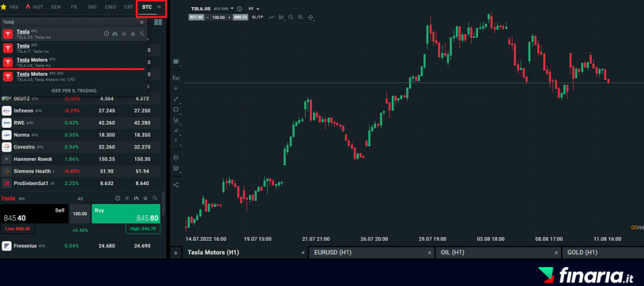This screenshot has height=286, width=644.
Task: Open info icon in Tesla TSLA.DE search result
Action: coord(106,34)
